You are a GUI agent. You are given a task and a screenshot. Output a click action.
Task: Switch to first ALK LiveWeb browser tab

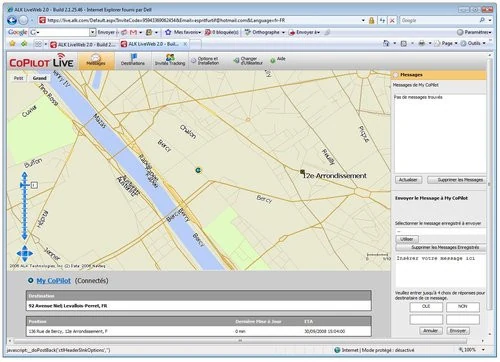click(x=83, y=44)
